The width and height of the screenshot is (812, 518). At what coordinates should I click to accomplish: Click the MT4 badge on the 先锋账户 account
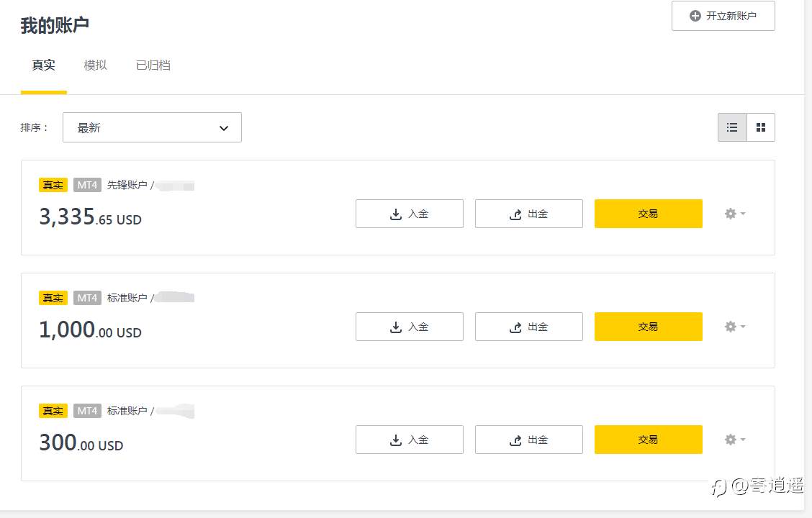coord(87,185)
